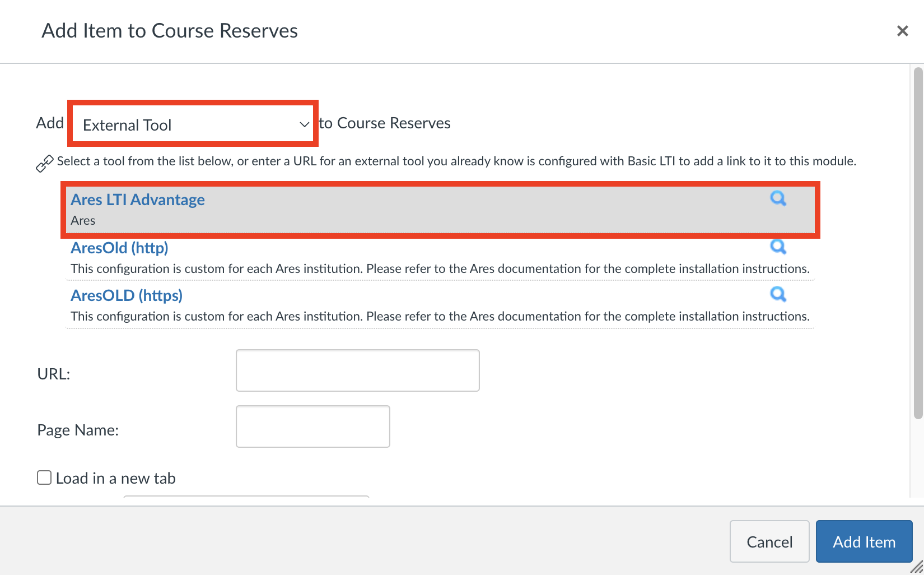
Task: Click into the Page Name field
Action: [312, 426]
